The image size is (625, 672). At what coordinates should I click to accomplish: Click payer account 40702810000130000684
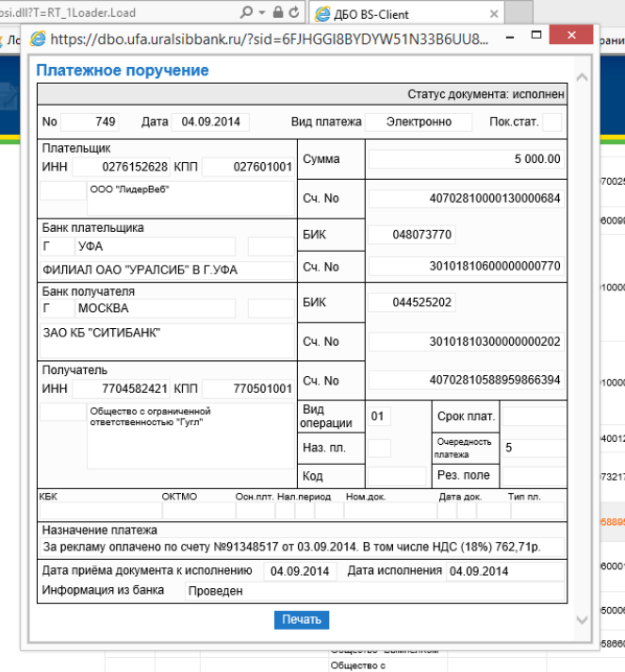click(x=466, y=199)
